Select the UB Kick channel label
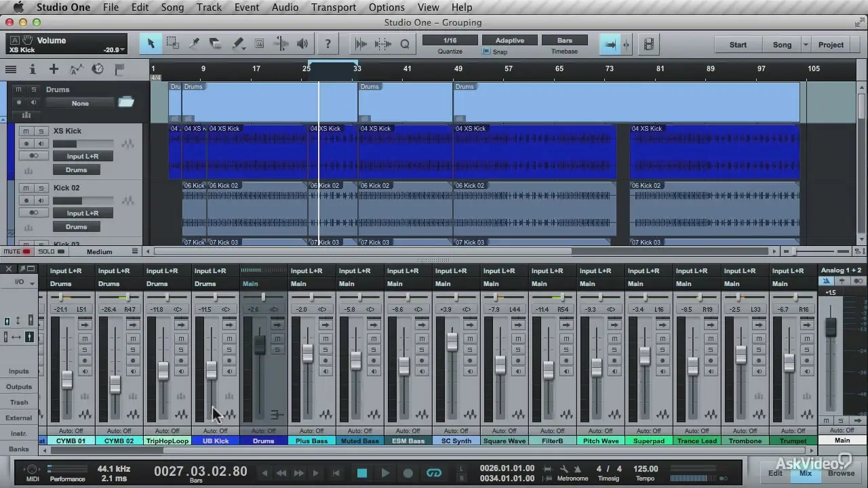 coord(216,441)
